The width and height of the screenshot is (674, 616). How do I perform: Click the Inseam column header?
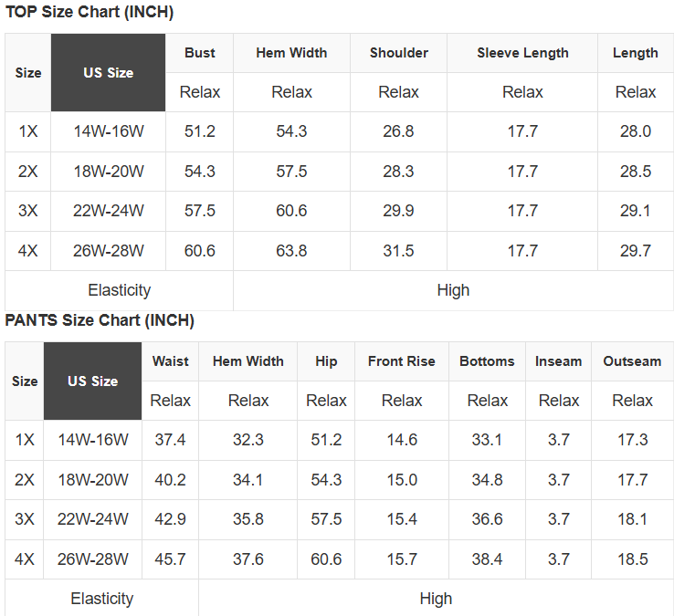pyautogui.click(x=558, y=361)
